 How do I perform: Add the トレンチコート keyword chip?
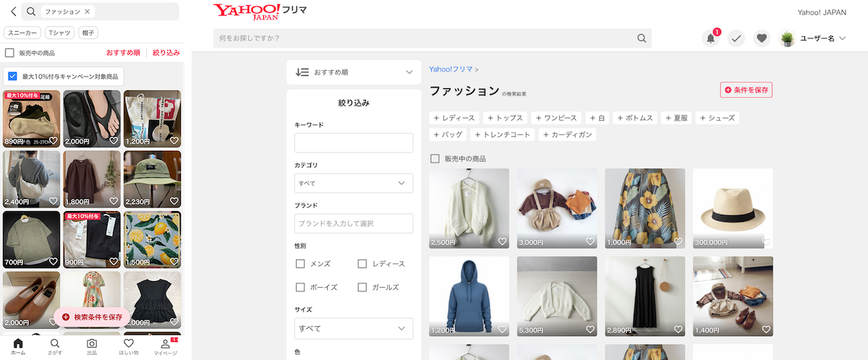click(503, 134)
